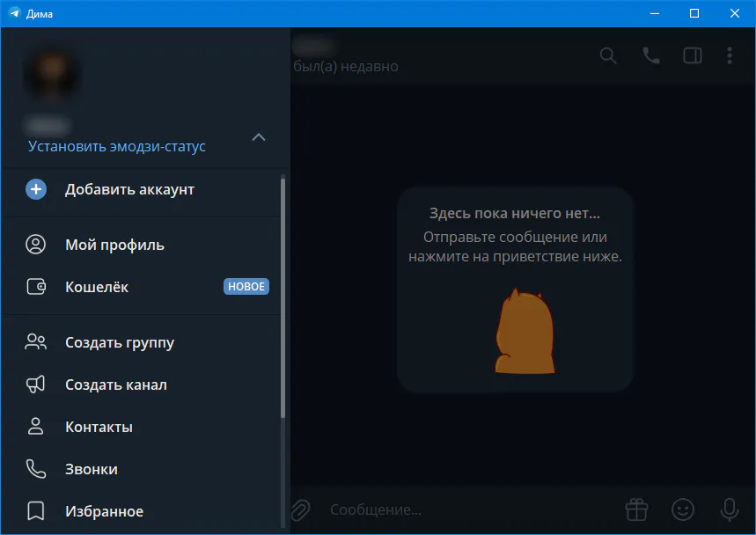Image resolution: width=756 pixels, height=535 pixels.
Task: Open the Кошелёк menu item
Action: 97,287
